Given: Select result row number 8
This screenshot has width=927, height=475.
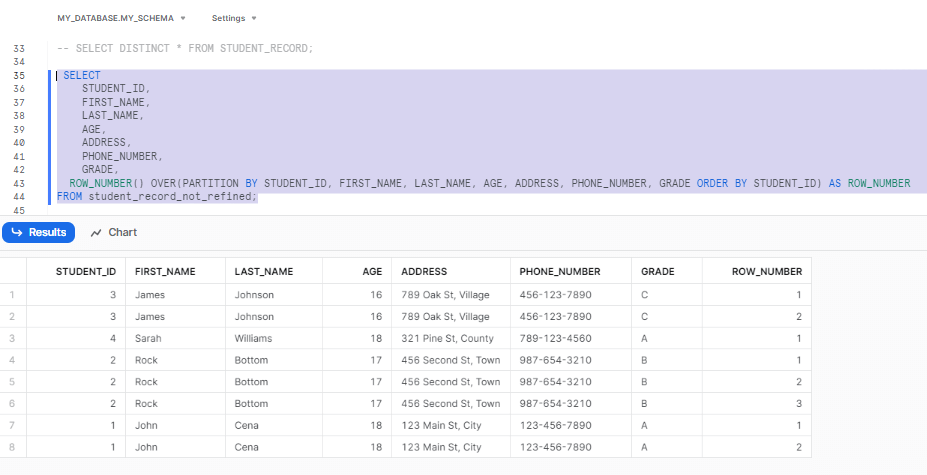Looking at the screenshot, I should (x=12, y=447).
